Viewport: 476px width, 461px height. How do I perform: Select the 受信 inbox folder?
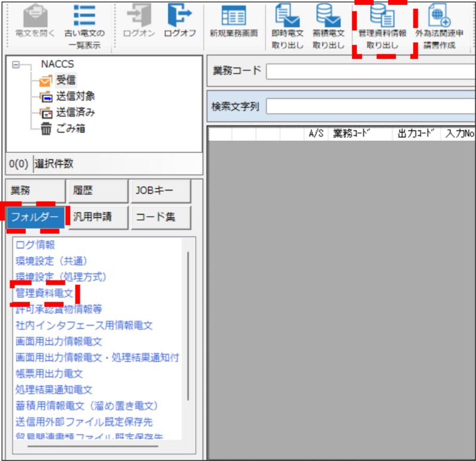point(65,80)
